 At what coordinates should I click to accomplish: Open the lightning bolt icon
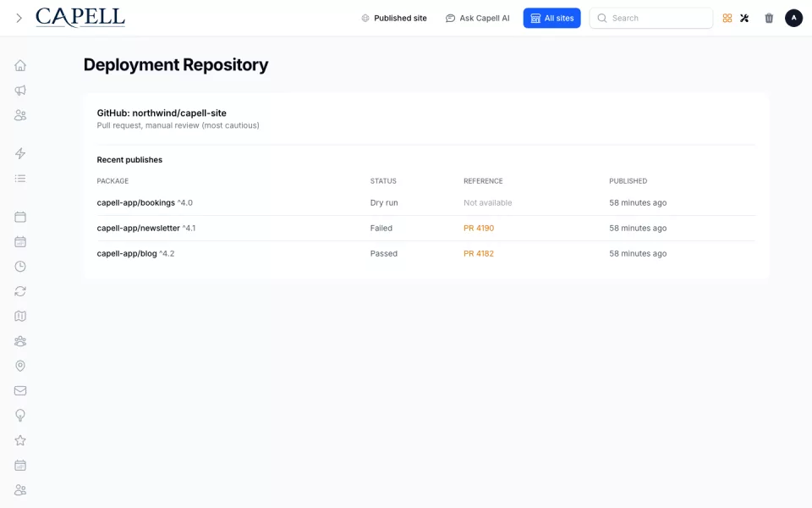point(20,153)
